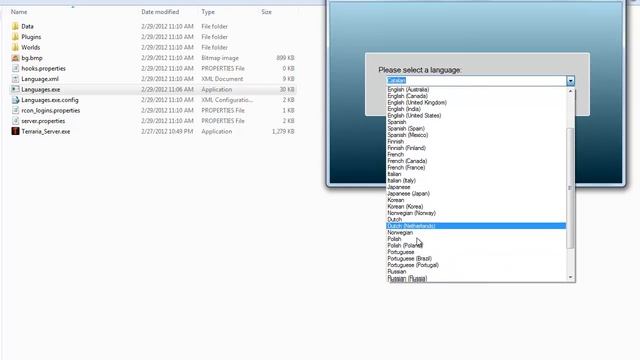The height and width of the screenshot is (360, 640).
Task: Pick Korean (Korea) language option
Action: [405, 207]
